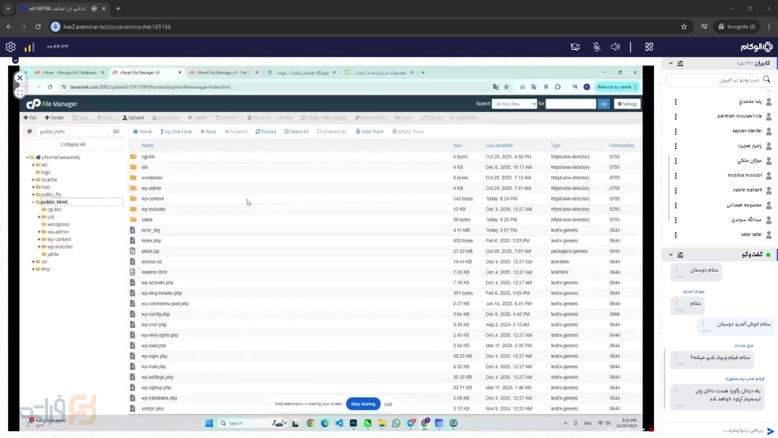Open options menu for parinan mousavinia
Screen dimensions: 778x438
point(676,116)
